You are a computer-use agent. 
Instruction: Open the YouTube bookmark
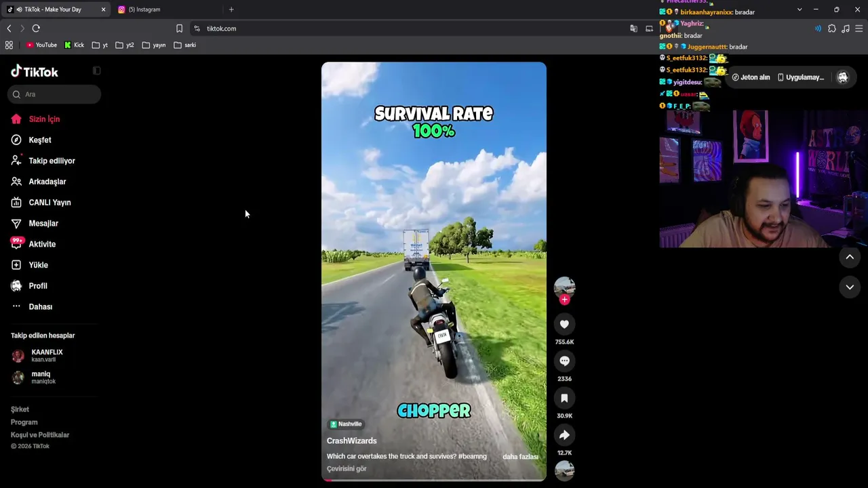pyautogui.click(x=41, y=45)
